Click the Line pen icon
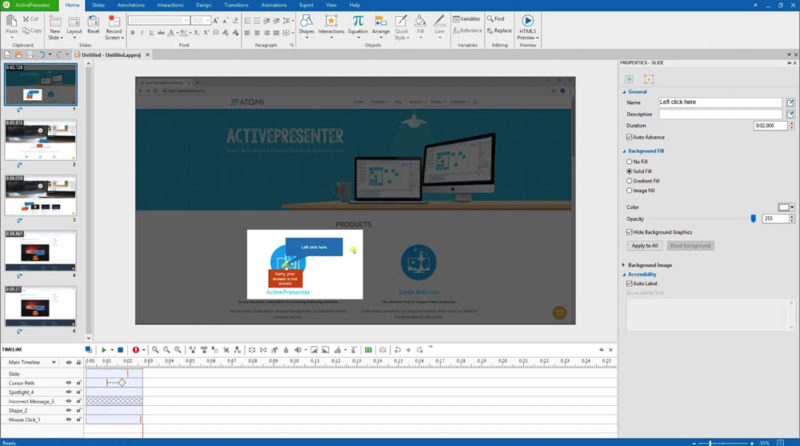The height and width of the screenshot is (446, 800). (x=439, y=21)
